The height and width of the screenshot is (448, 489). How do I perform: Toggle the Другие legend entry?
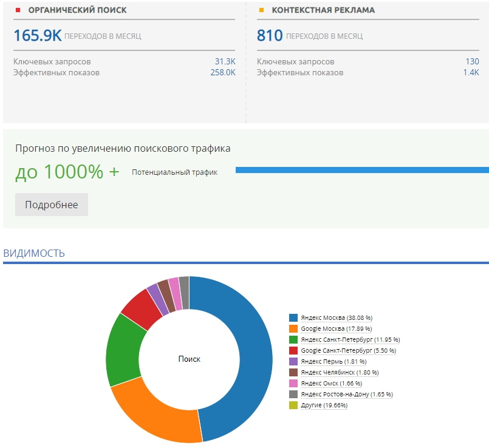point(324,405)
